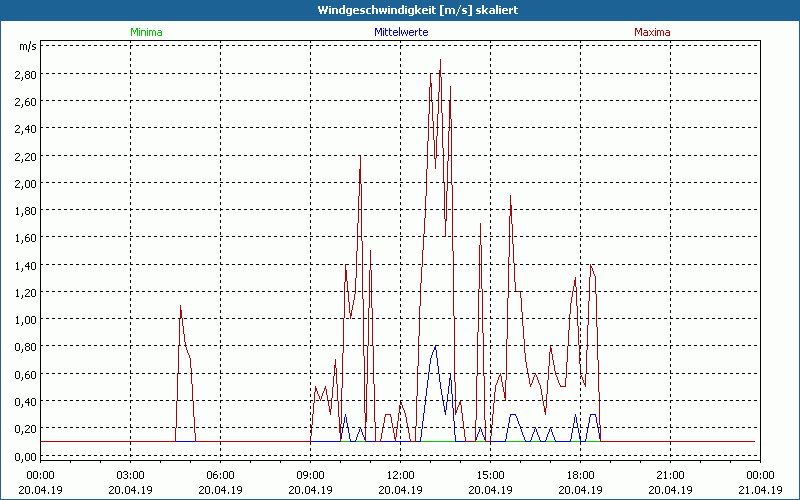
Task: Select the 12:00 time axis label
Action: [400, 475]
